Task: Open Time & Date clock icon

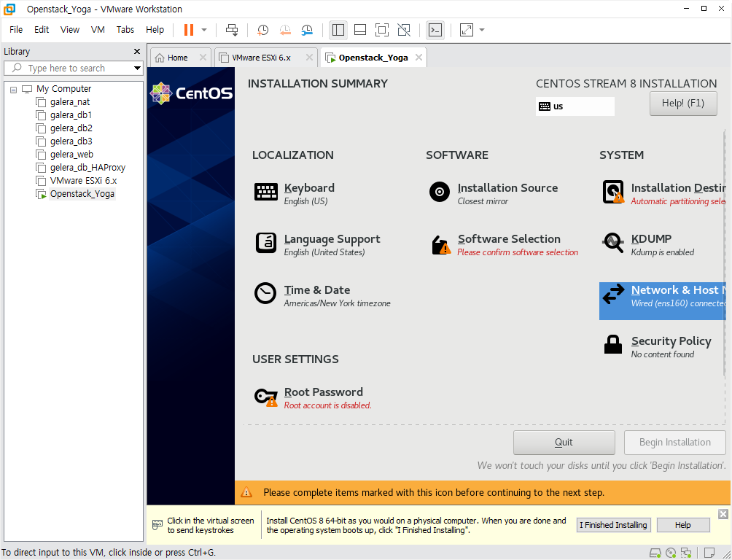Action: [x=265, y=293]
